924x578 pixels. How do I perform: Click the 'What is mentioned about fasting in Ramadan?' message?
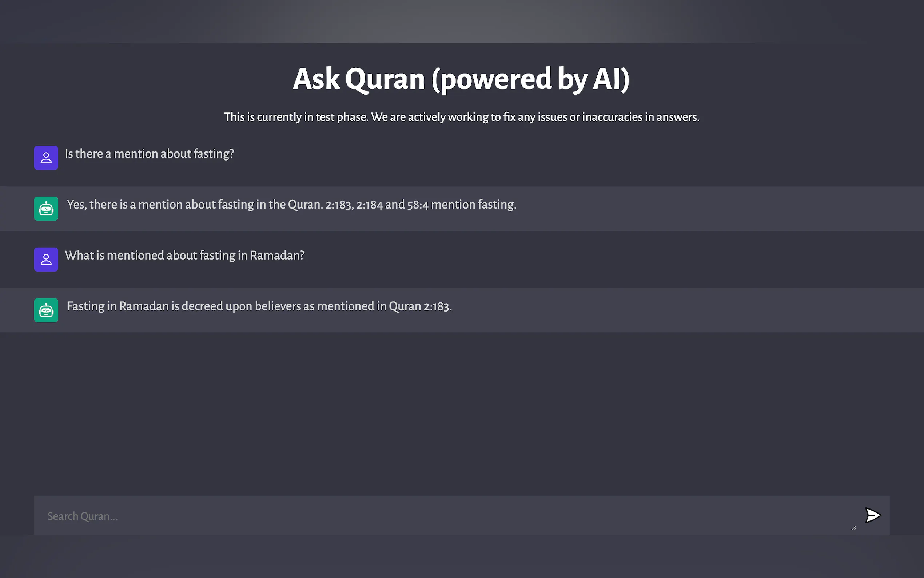pyautogui.click(x=184, y=256)
